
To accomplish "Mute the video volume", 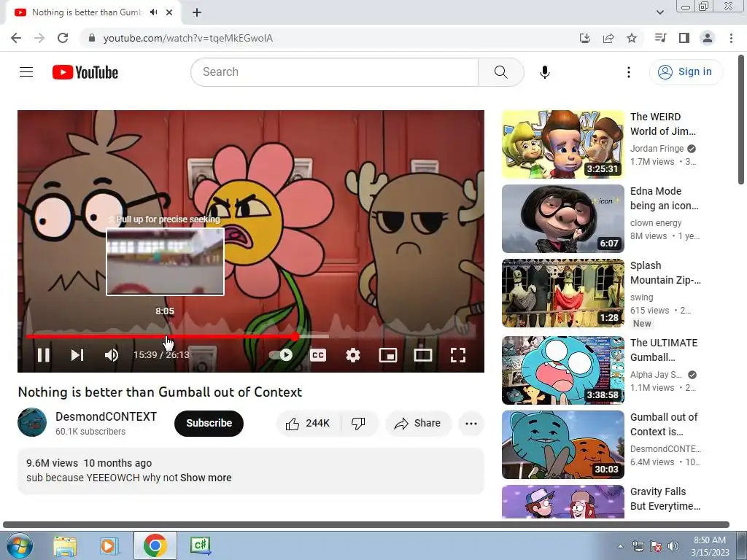I will [x=112, y=355].
